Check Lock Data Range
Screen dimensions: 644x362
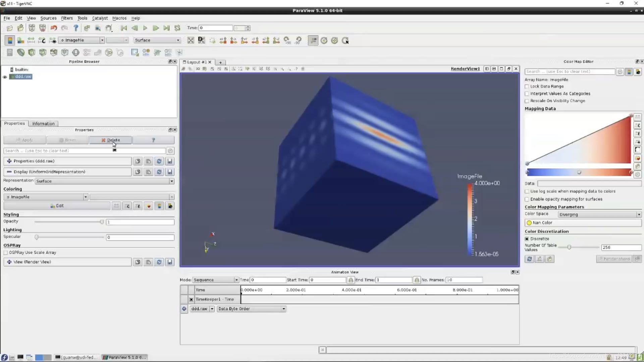[527, 86]
